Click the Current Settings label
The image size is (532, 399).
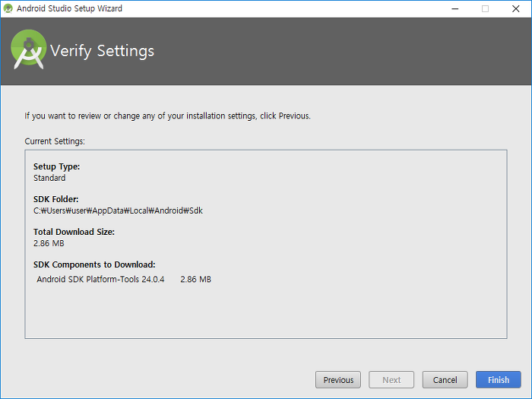(55, 141)
